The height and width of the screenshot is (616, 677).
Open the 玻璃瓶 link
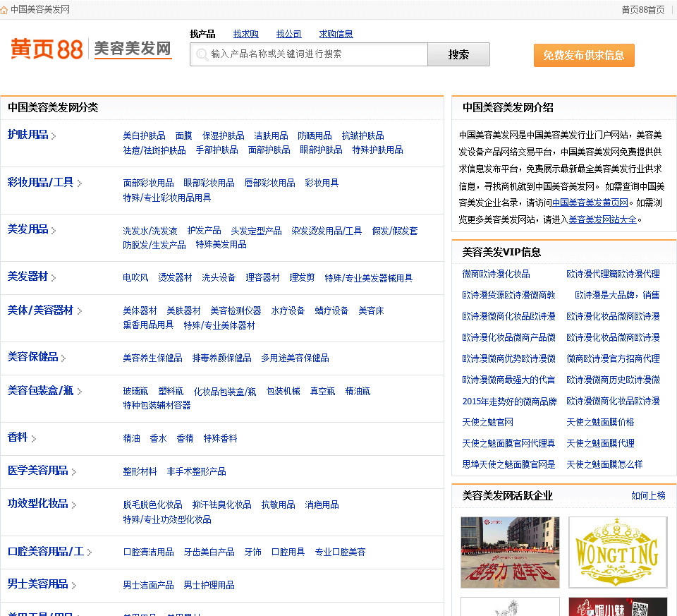pos(135,391)
